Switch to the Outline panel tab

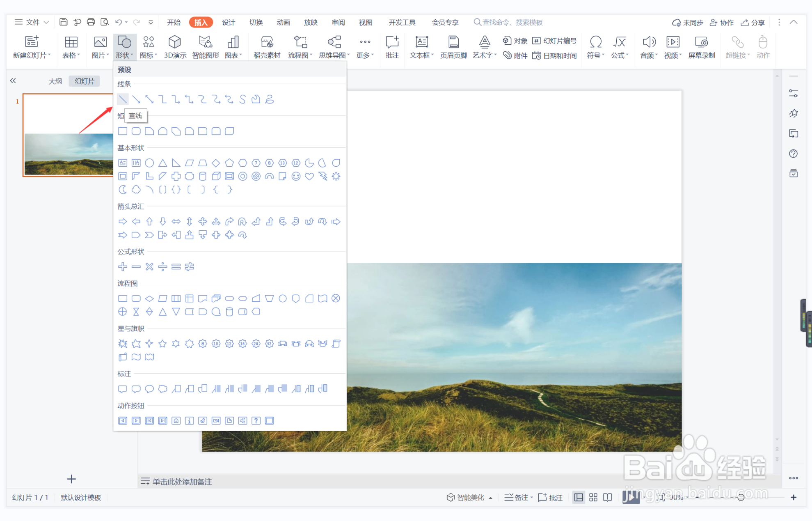55,81
